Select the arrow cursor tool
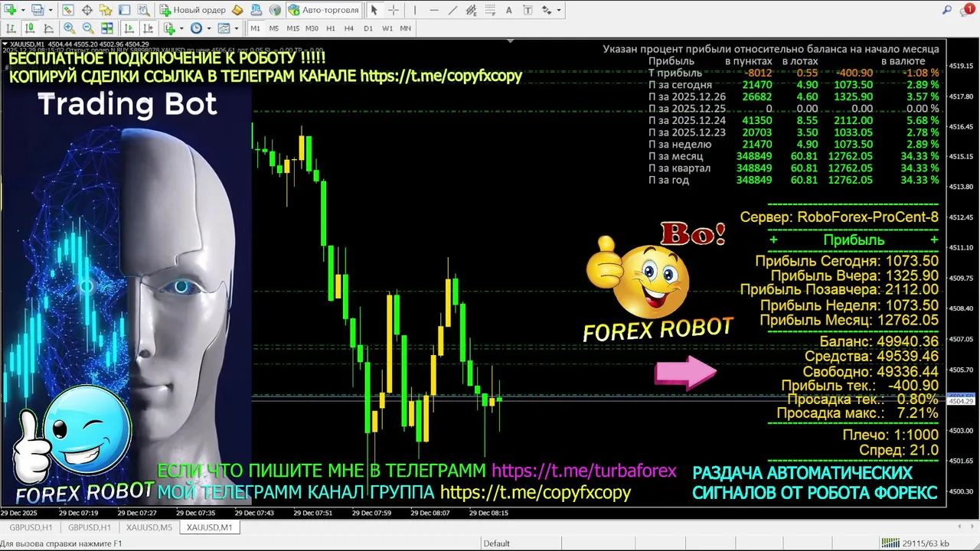 click(374, 10)
